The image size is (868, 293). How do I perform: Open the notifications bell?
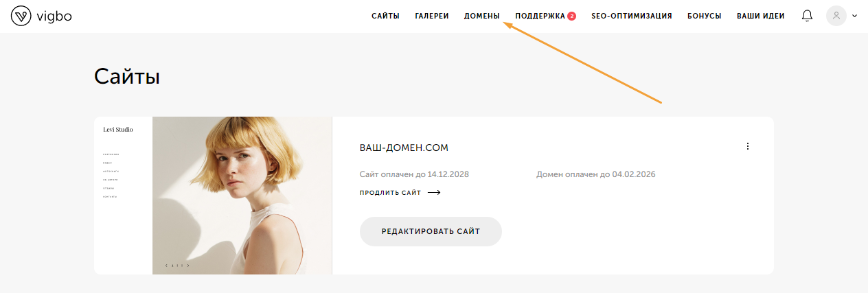point(807,16)
